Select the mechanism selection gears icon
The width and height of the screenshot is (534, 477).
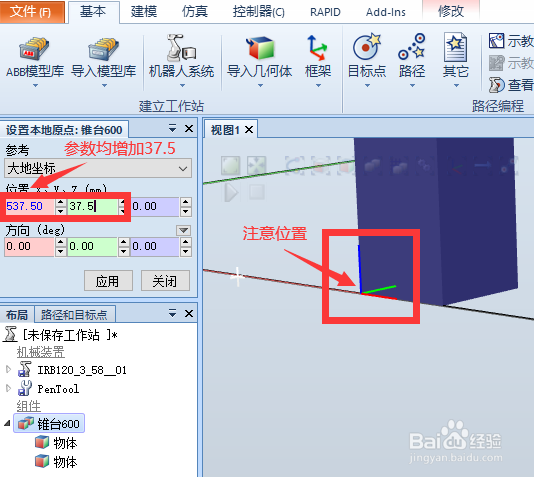425,166
